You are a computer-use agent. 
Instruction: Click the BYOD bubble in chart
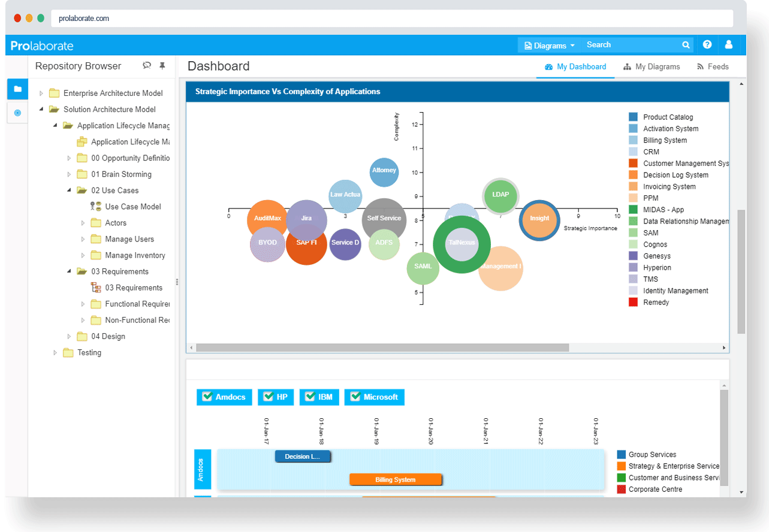(267, 244)
